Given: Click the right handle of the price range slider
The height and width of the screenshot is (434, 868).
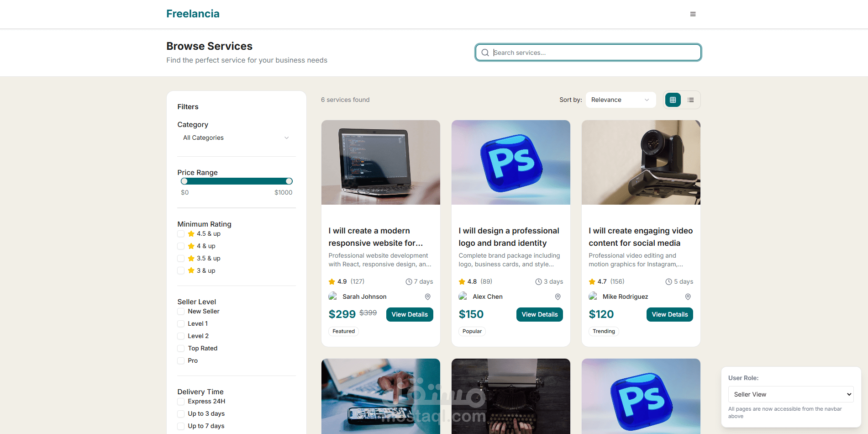Looking at the screenshot, I should [x=289, y=181].
